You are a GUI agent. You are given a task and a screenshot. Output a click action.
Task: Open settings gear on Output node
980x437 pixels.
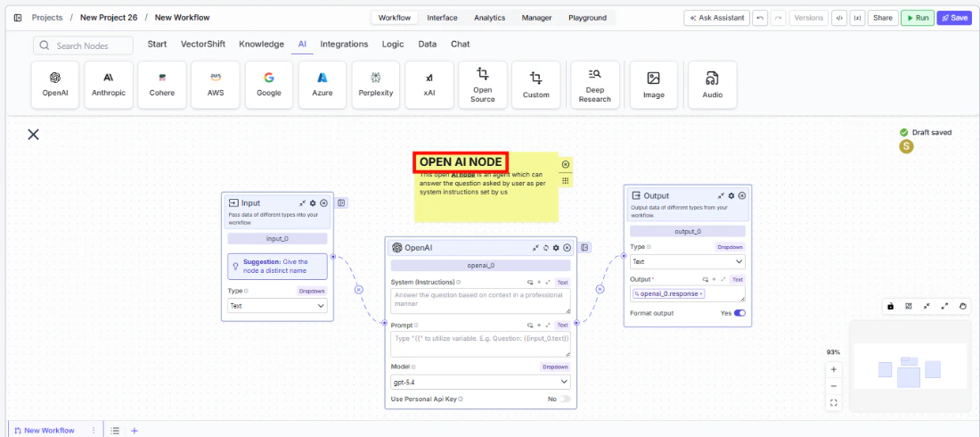731,195
